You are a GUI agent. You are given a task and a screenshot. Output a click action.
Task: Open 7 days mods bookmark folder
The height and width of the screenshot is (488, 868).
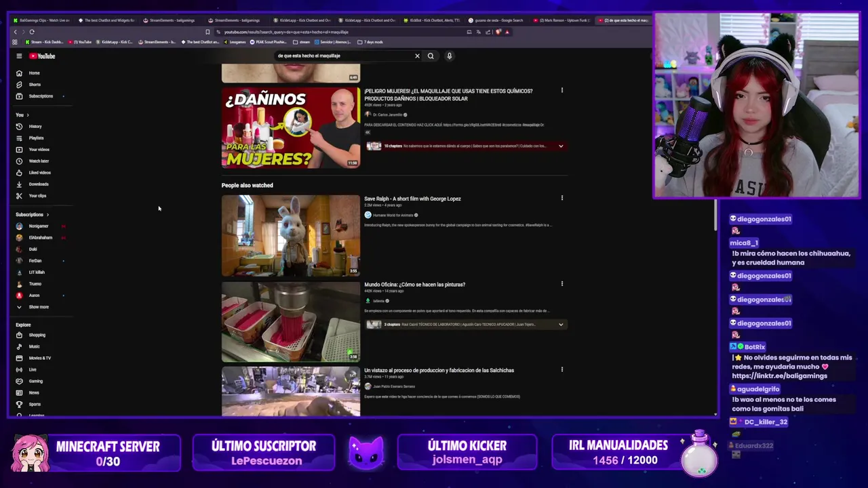[370, 42]
